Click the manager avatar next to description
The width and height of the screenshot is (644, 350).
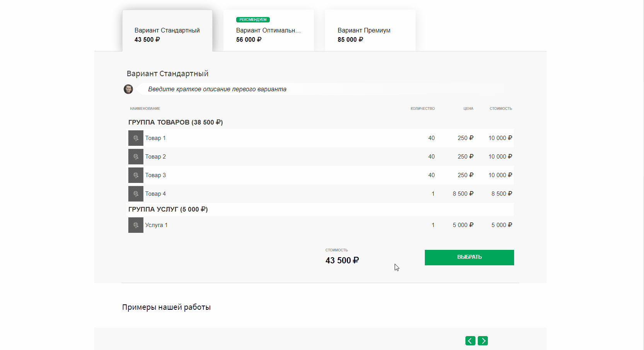(x=128, y=89)
